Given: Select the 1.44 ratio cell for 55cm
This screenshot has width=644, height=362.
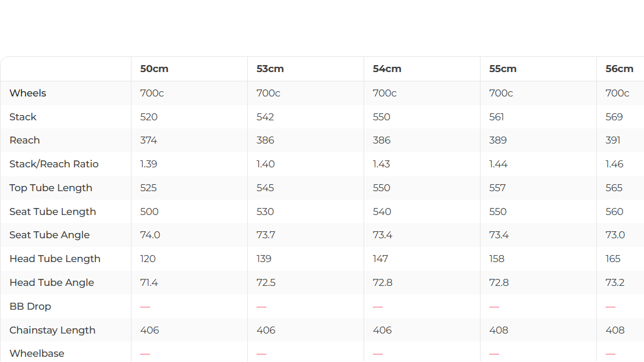Looking at the screenshot, I should (x=498, y=164).
